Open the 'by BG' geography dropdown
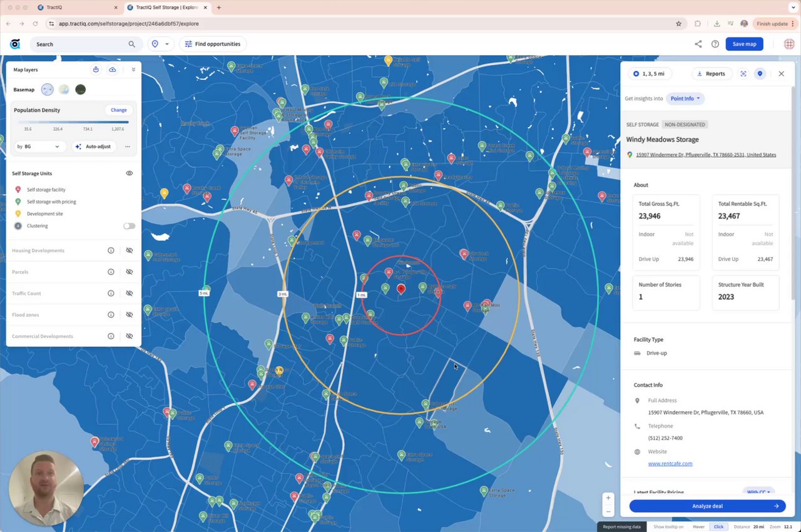 click(39, 146)
